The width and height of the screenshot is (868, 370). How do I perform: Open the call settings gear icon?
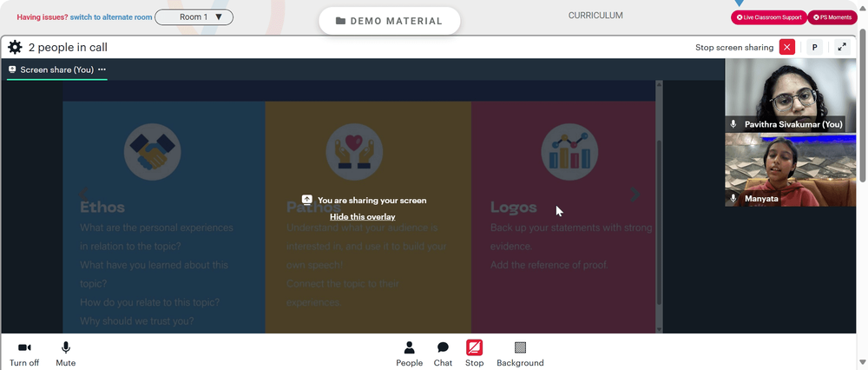click(15, 47)
